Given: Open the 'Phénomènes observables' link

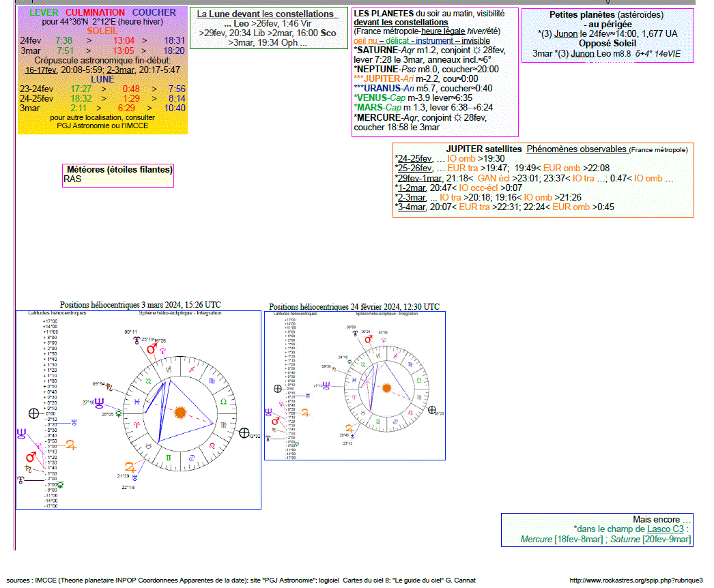Looking at the screenshot, I should click(x=577, y=149).
